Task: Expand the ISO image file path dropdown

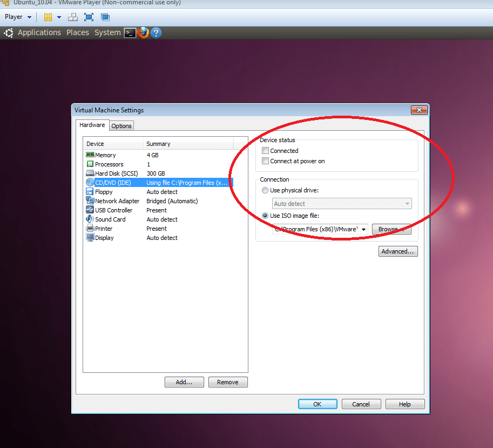Action: click(x=363, y=229)
